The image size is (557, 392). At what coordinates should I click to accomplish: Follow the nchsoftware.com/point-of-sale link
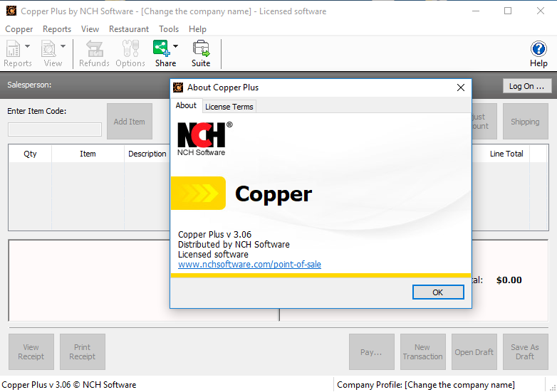[x=249, y=264]
